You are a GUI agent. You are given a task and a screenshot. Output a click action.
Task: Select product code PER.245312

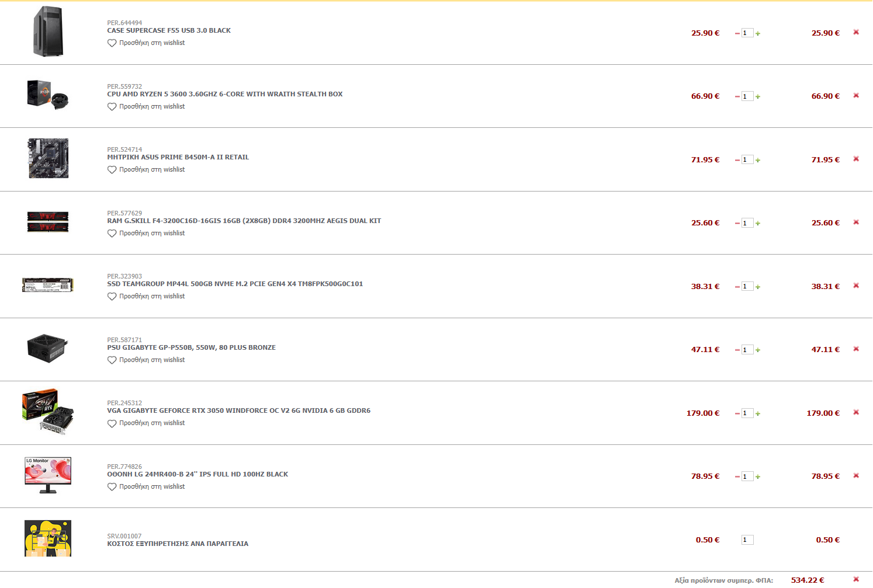tap(124, 403)
